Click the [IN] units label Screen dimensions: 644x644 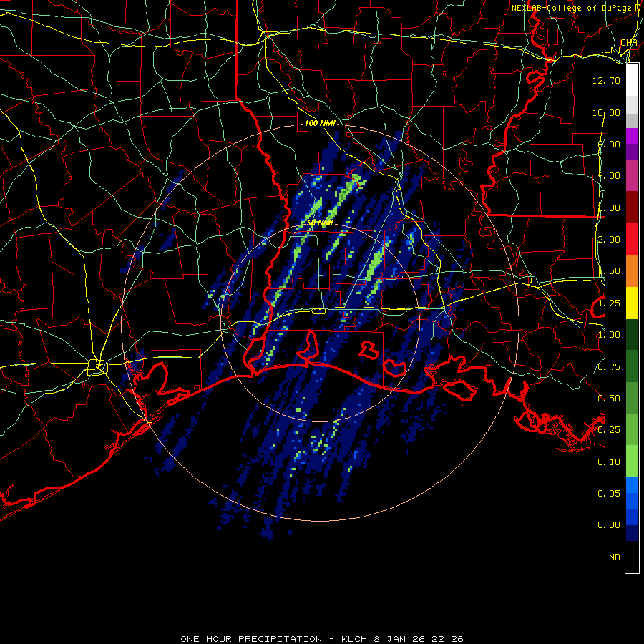click(x=611, y=49)
